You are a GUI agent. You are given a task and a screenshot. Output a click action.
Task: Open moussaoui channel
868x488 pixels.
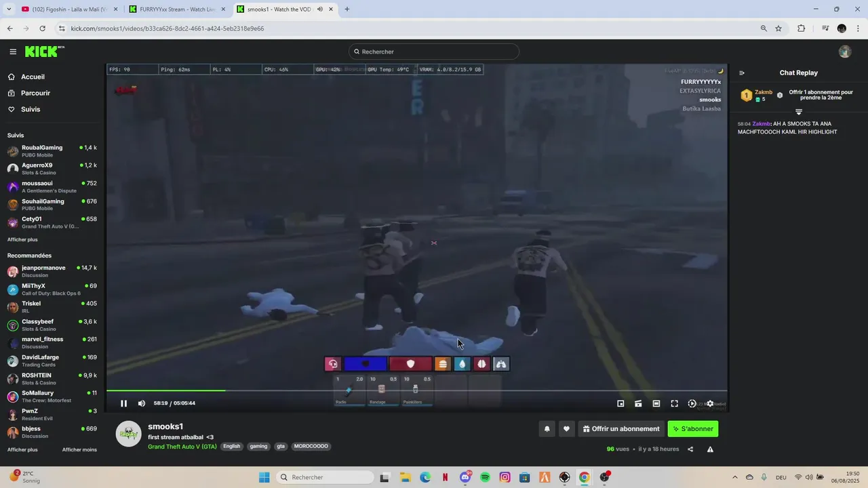52,186
